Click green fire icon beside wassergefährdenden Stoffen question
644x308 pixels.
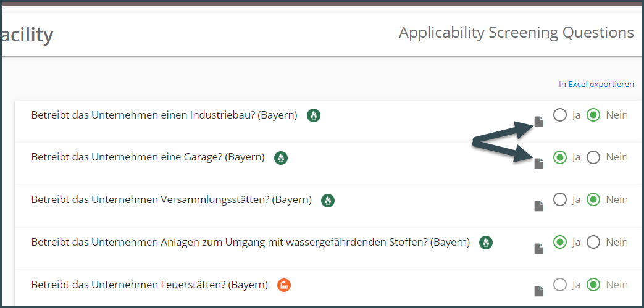pos(486,243)
